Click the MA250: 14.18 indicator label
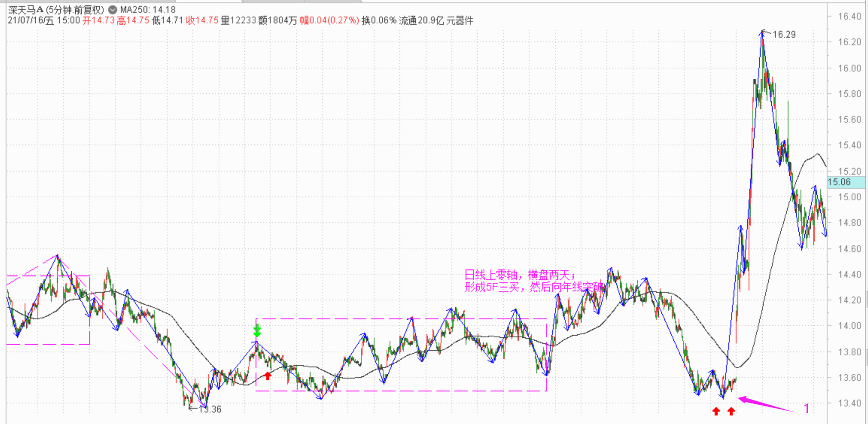 tap(148, 10)
